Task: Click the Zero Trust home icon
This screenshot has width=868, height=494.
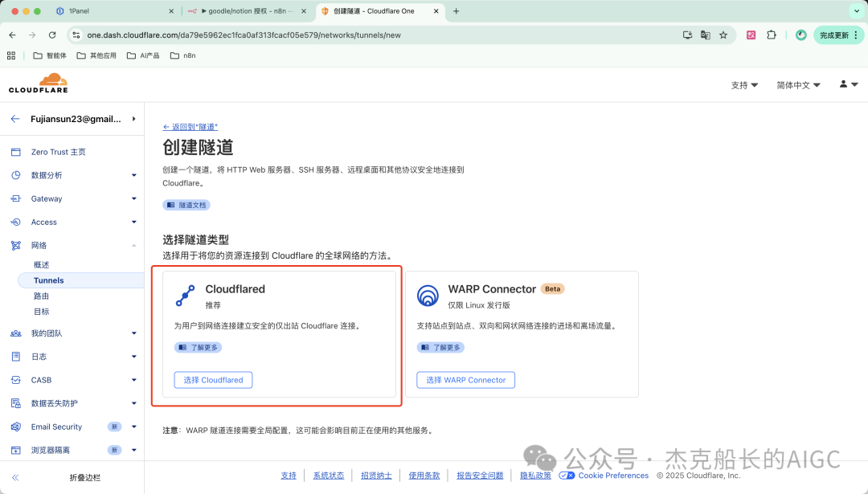Action: [x=15, y=152]
